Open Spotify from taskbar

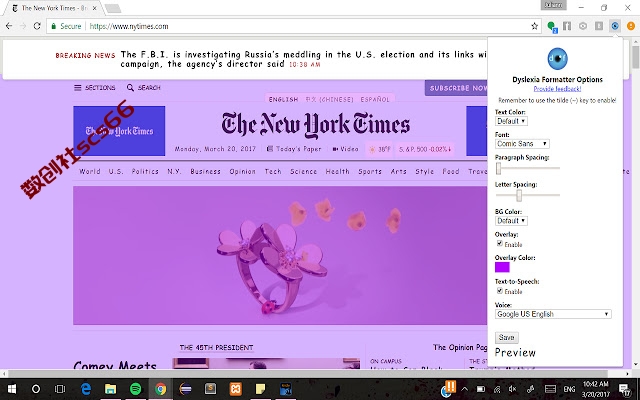136,389
